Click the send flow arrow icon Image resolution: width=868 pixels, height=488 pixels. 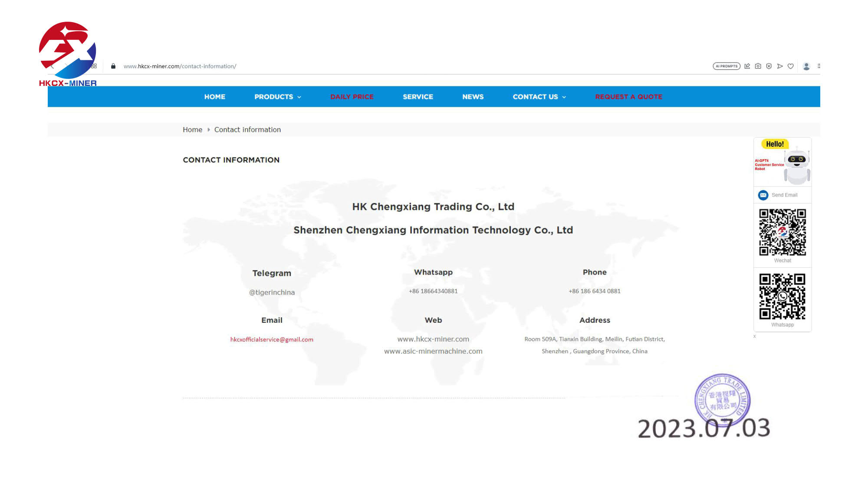pyautogui.click(x=780, y=66)
